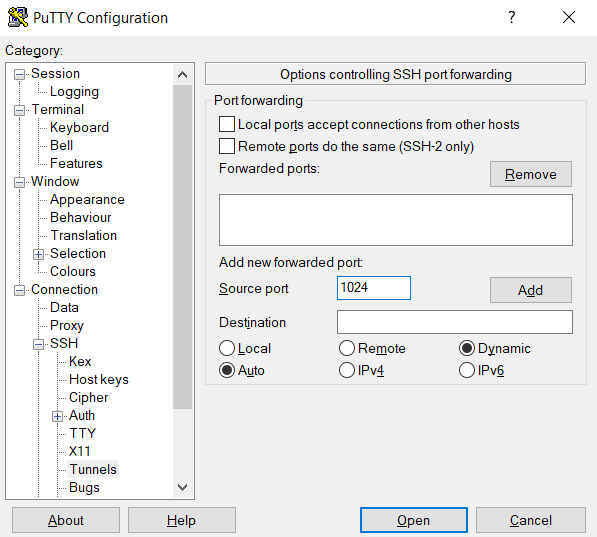This screenshot has width=597, height=537.
Task: Select Features in the category tree
Action: pos(76,163)
